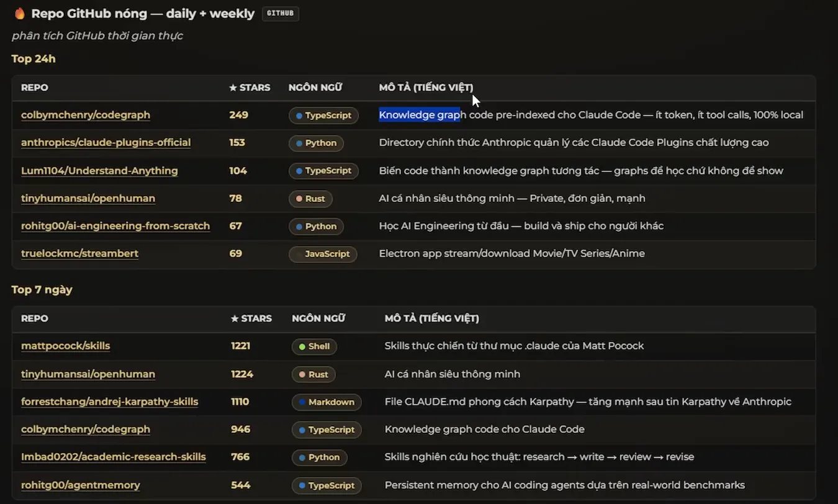This screenshot has width=838, height=504.
Task: Click Rust badge in Top 24h openhuman row
Action: click(x=310, y=199)
